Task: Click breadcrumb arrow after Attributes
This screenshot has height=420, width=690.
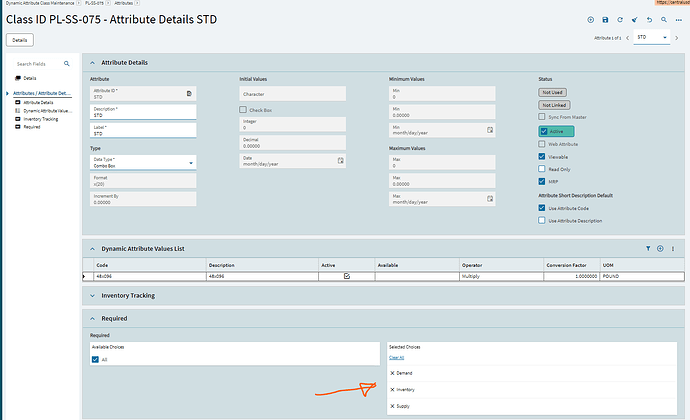Action: click(x=137, y=3)
